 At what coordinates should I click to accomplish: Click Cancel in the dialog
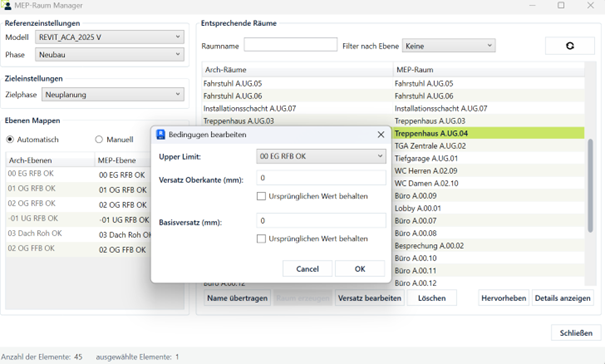[x=307, y=269]
